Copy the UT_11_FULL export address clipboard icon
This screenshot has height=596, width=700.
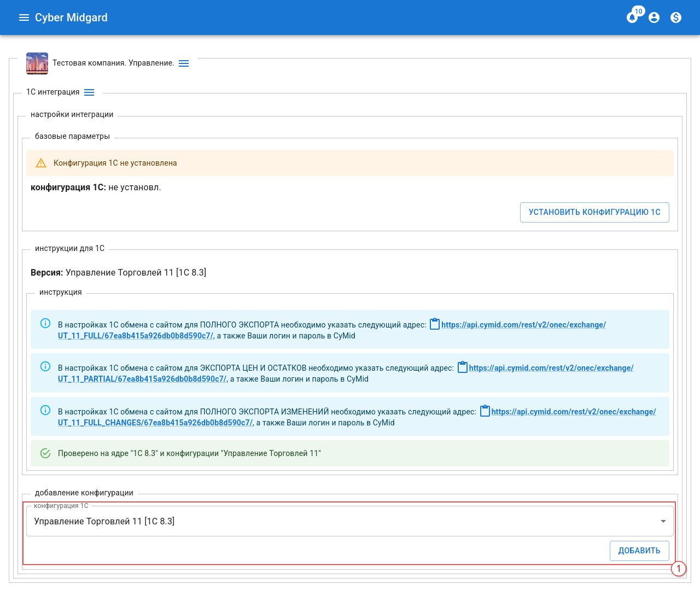click(435, 324)
